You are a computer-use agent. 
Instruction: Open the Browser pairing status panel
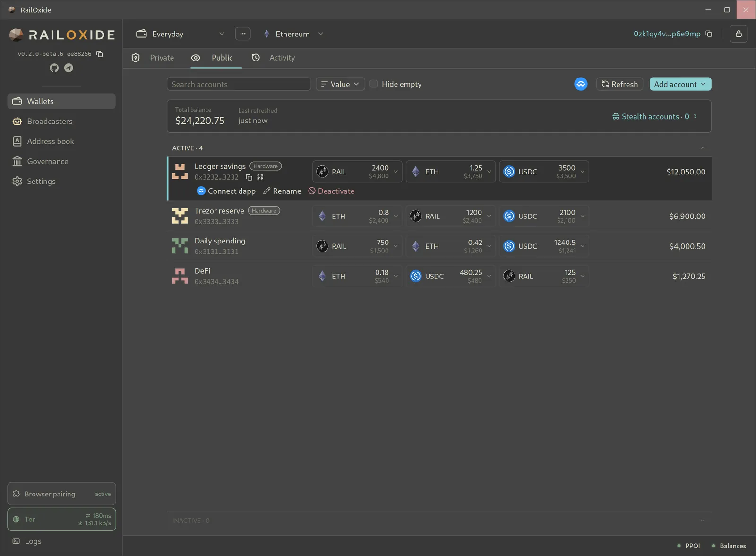tap(61, 494)
